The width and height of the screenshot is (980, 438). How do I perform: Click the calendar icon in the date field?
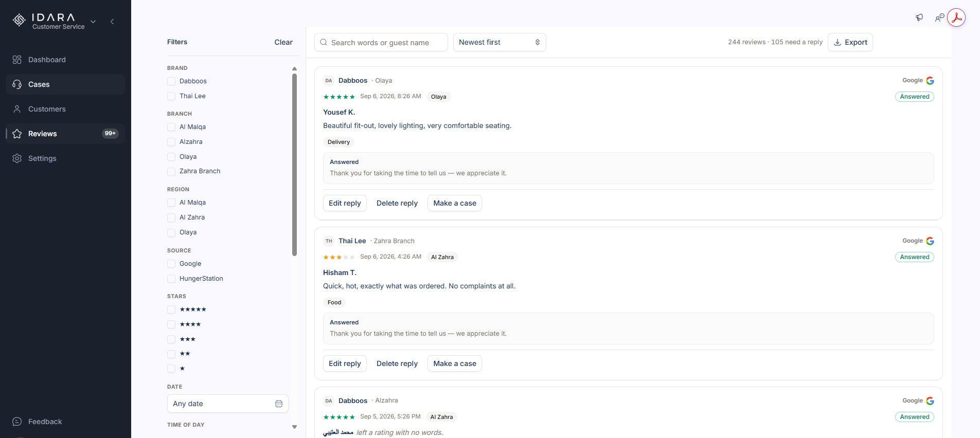pyautogui.click(x=279, y=404)
